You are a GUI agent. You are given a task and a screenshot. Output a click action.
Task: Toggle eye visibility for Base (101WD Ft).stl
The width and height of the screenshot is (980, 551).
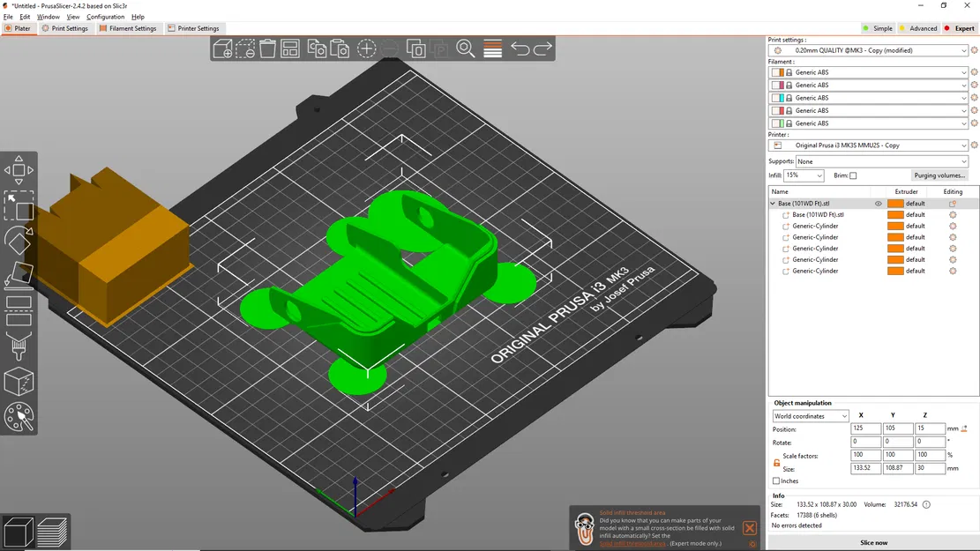[879, 204]
